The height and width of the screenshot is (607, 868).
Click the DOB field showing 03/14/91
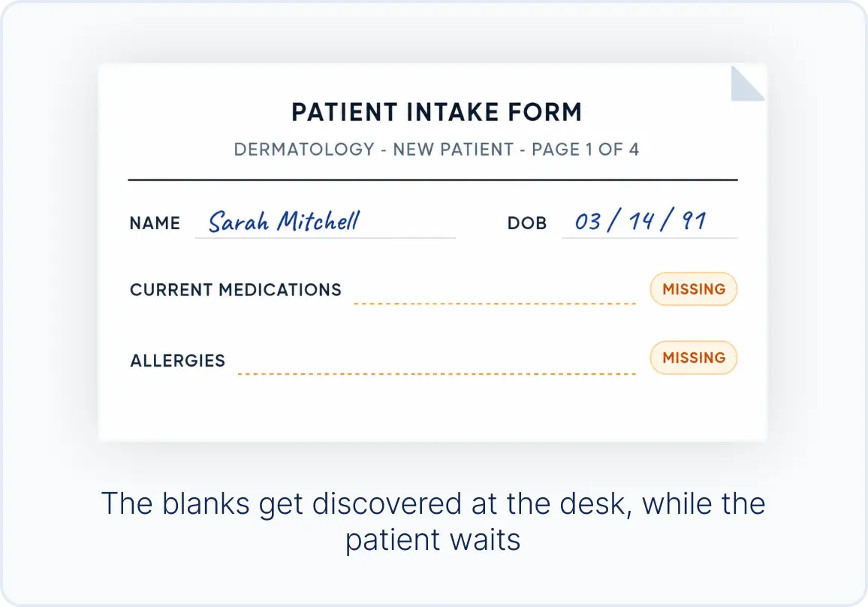point(649,222)
